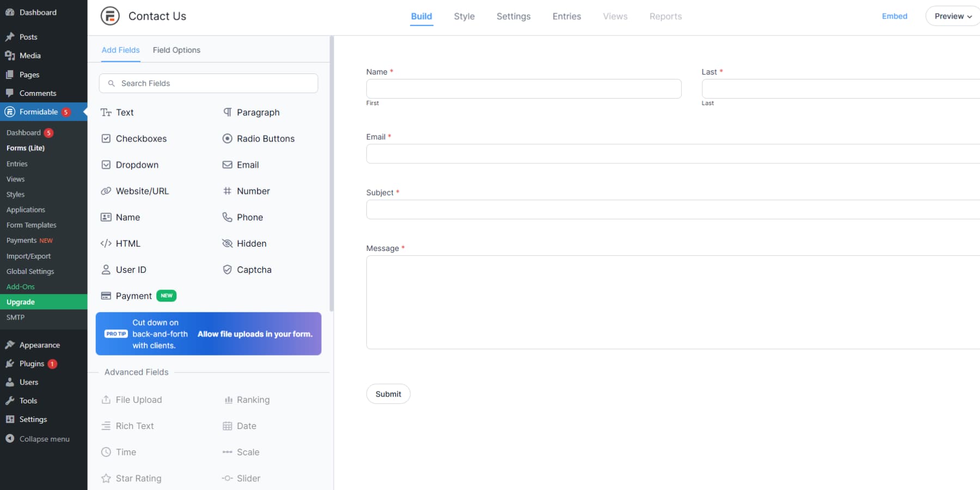Add an HTML field
This screenshot has height=490, width=980.
click(127, 243)
